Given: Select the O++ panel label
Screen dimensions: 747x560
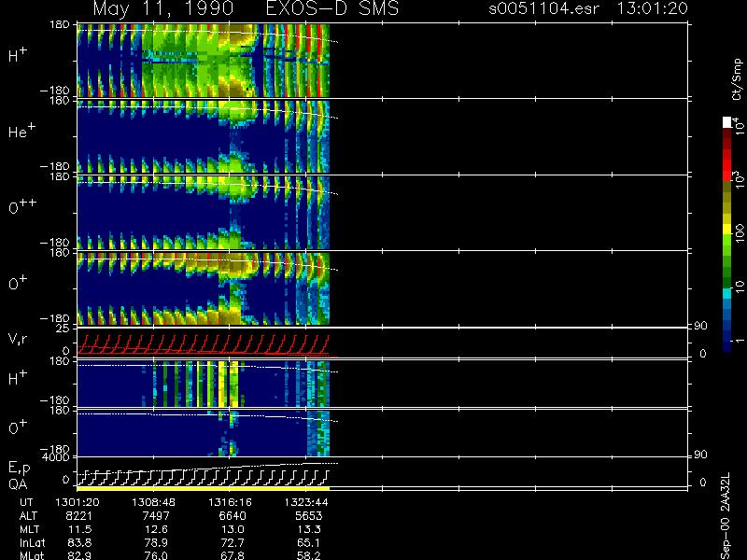Looking at the screenshot, I should [22, 206].
